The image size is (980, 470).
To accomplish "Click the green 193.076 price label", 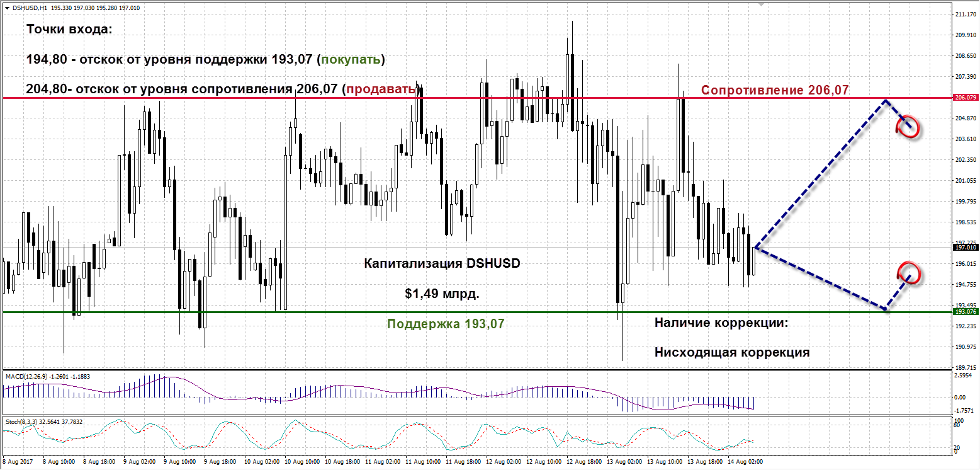I will [965, 312].
